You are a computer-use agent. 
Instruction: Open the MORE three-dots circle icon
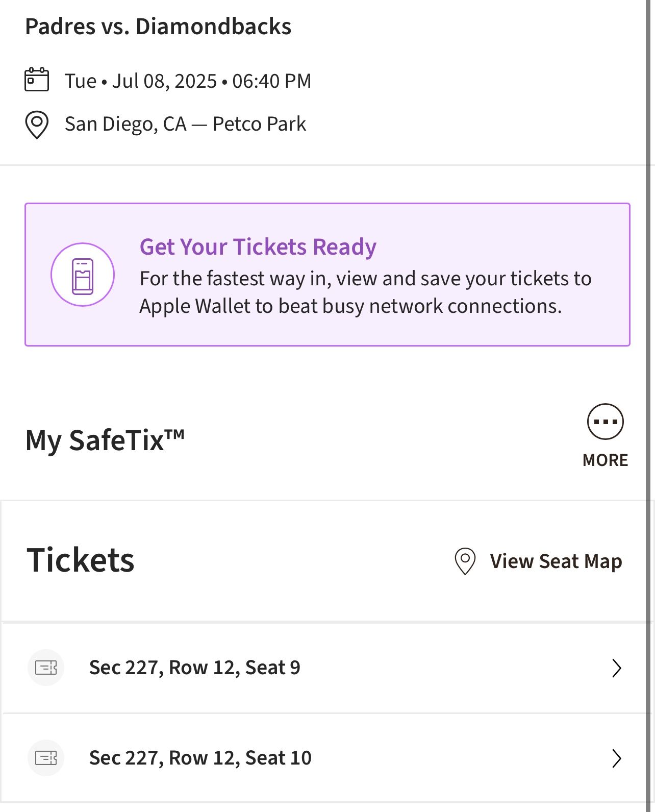(605, 422)
